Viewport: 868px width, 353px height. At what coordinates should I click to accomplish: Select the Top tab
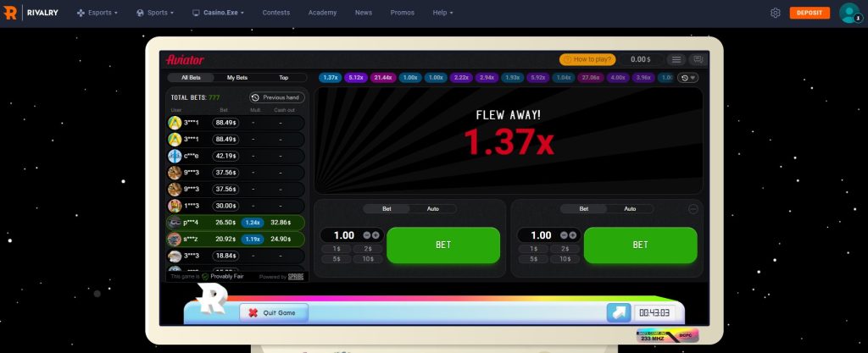[283, 78]
